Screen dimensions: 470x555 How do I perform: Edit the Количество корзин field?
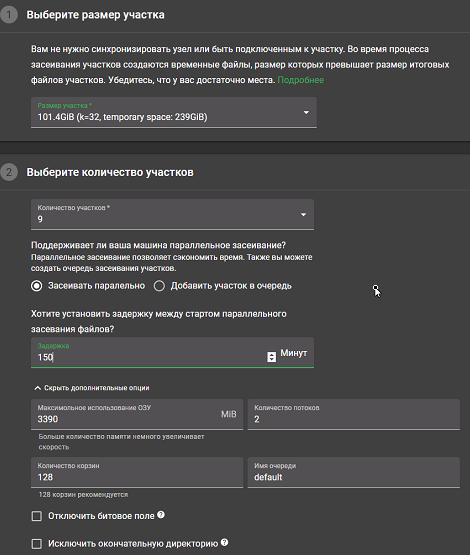pyautogui.click(x=137, y=473)
